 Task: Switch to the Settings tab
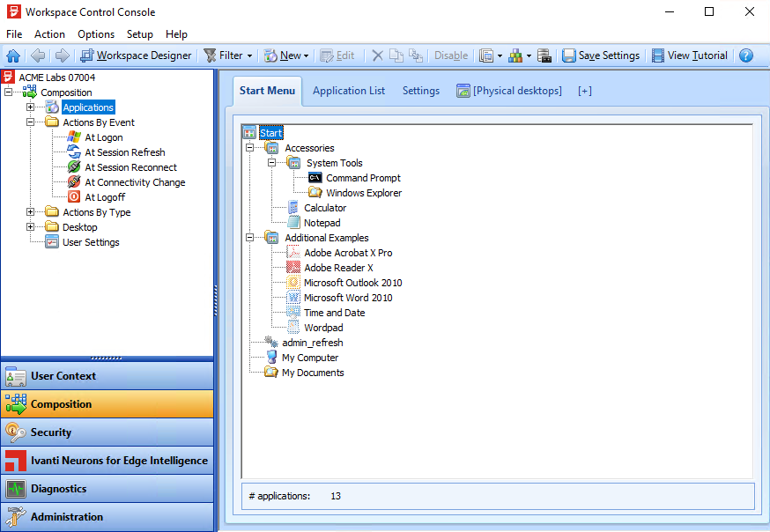click(x=421, y=91)
